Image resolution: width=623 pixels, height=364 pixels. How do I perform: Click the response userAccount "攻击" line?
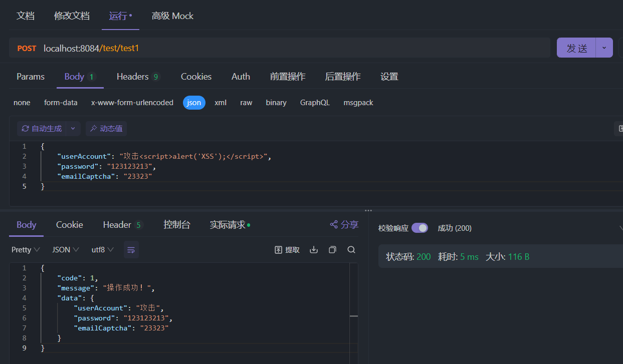click(119, 308)
